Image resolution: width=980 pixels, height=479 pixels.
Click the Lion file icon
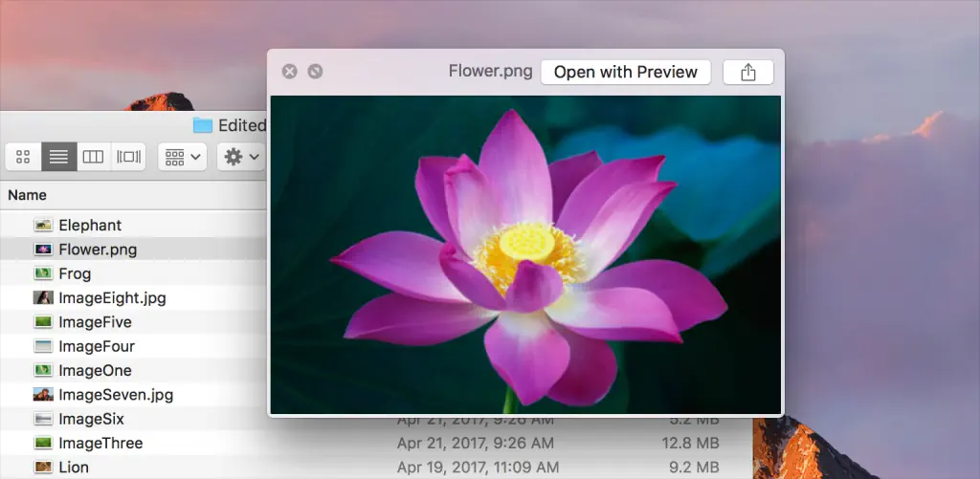43,468
